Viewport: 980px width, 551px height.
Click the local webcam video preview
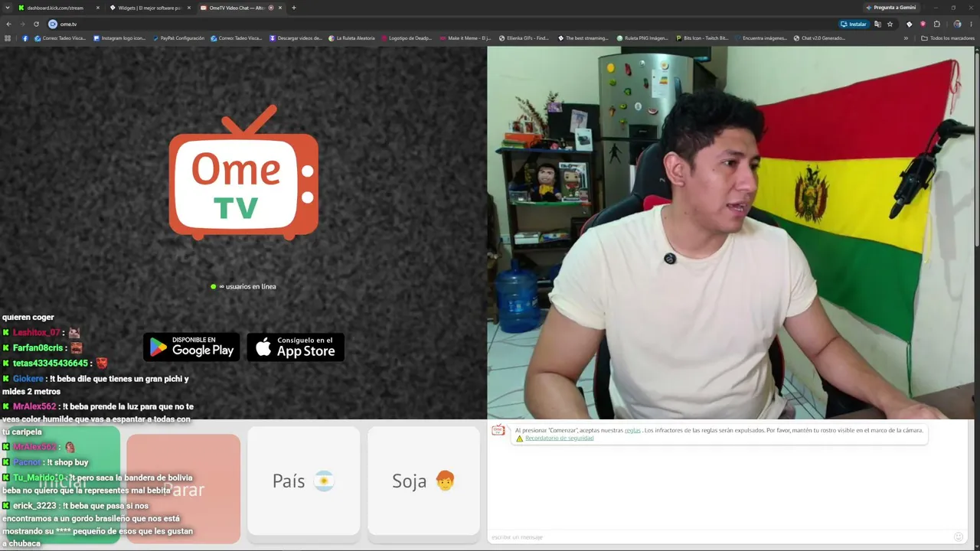(730, 233)
